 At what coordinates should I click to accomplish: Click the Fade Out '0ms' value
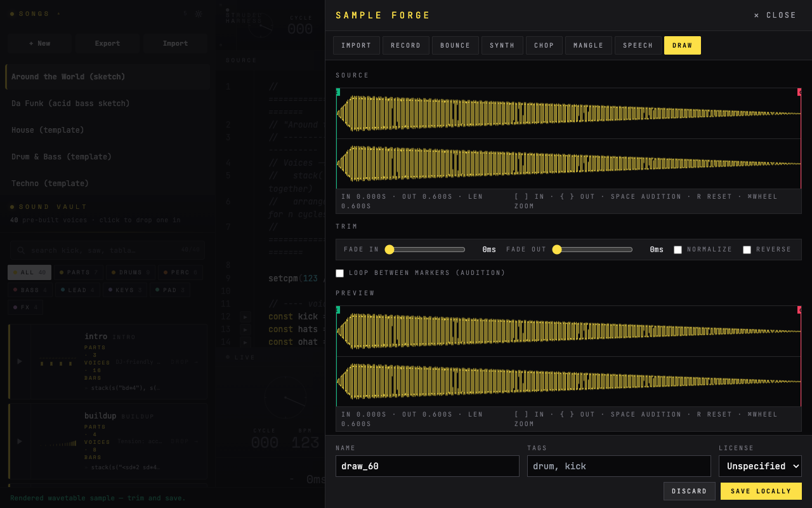pos(657,250)
